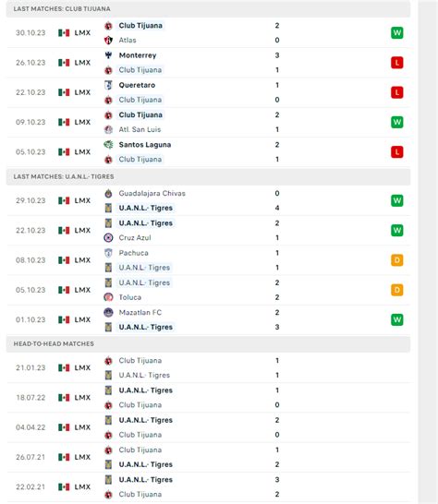Screen dimensions: 438x504
Task: Click the Cruz Azul crest icon
Action: (108, 238)
